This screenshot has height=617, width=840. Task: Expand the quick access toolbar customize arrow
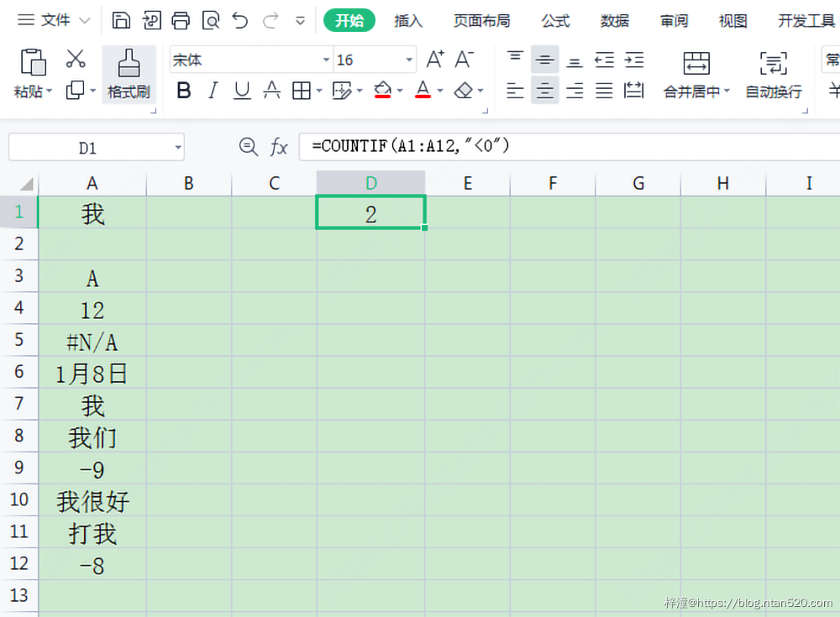301,21
